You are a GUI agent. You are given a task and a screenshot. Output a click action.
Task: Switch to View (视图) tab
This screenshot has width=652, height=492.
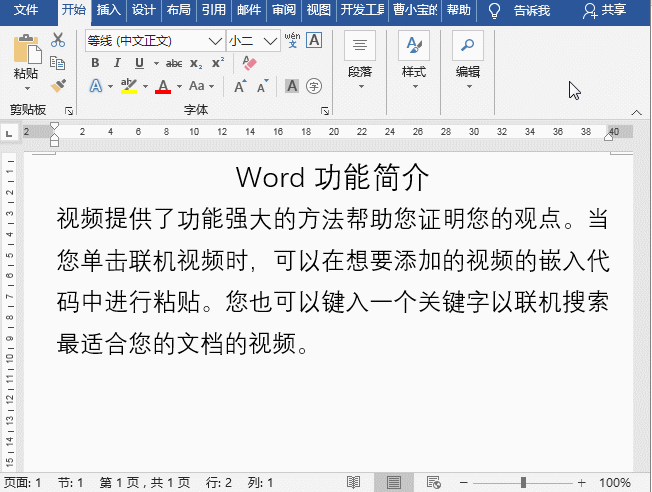[319, 10]
